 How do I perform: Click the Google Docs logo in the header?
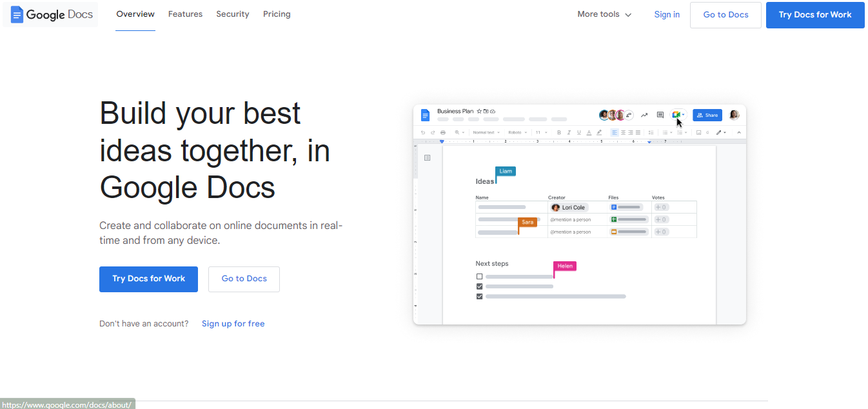point(51,14)
